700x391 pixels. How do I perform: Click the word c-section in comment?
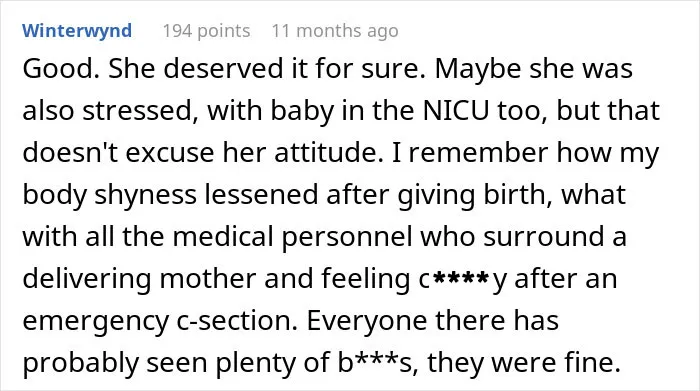237,320
